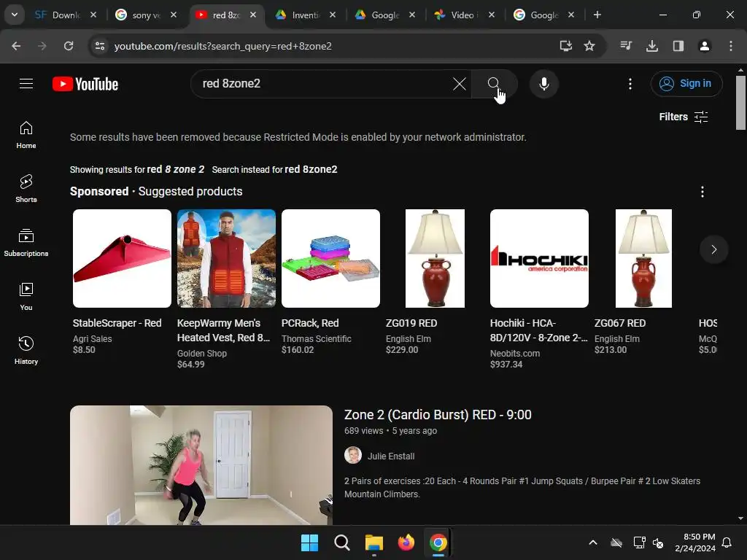
Task: Open KeepWarmy Heated Vest product image
Action: click(x=226, y=259)
